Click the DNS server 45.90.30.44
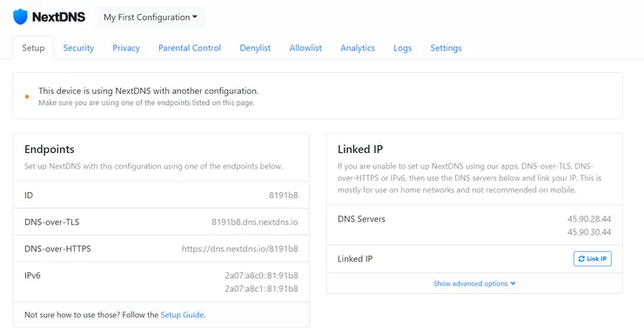644x332 pixels. 589,232
